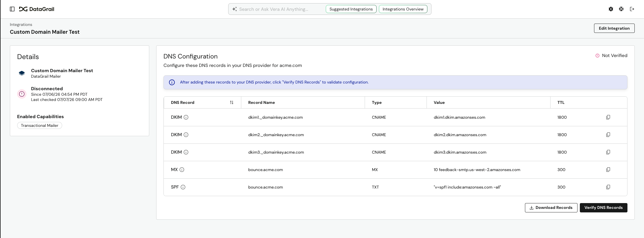
Task: Copy the dkim2 record row
Action: pyautogui.click(x=608, y=135)
